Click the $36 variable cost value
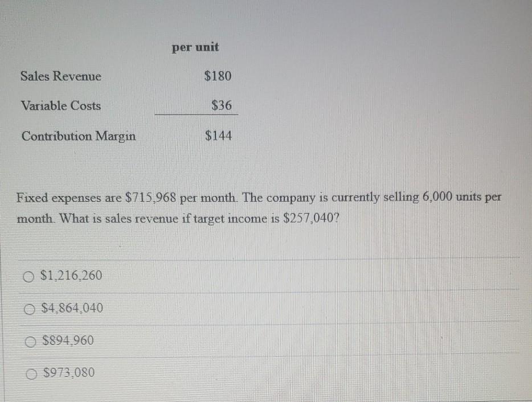The image size is (532, 402). point(223,105)
